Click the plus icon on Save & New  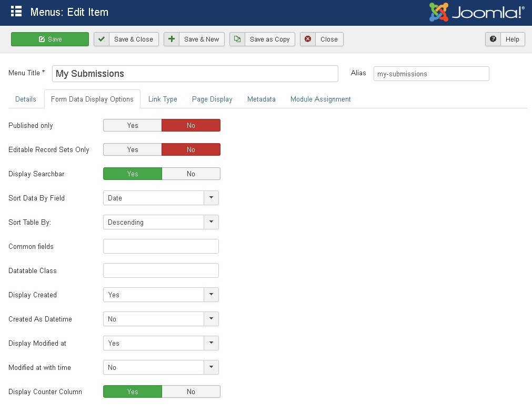click(172, 39)
